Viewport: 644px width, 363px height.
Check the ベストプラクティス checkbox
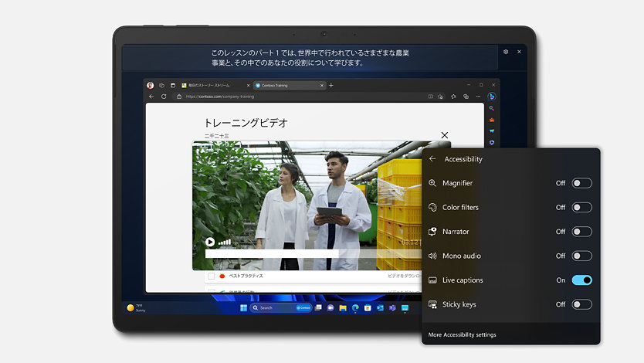point(211,276)
